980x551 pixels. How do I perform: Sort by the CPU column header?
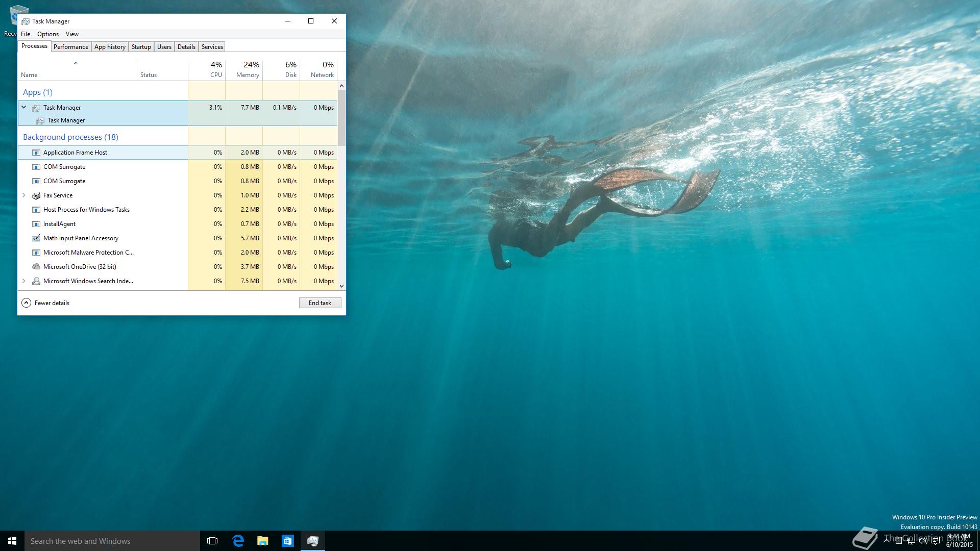207,70
